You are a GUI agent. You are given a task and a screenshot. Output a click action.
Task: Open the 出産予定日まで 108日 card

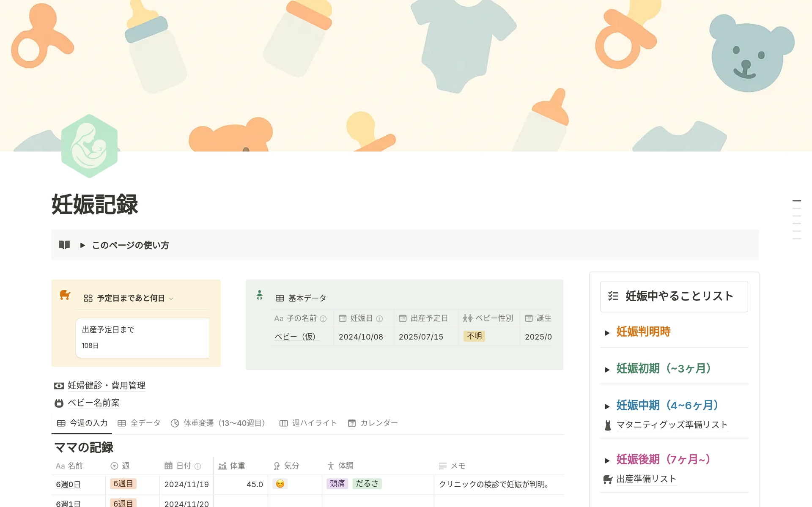point(142,338)
